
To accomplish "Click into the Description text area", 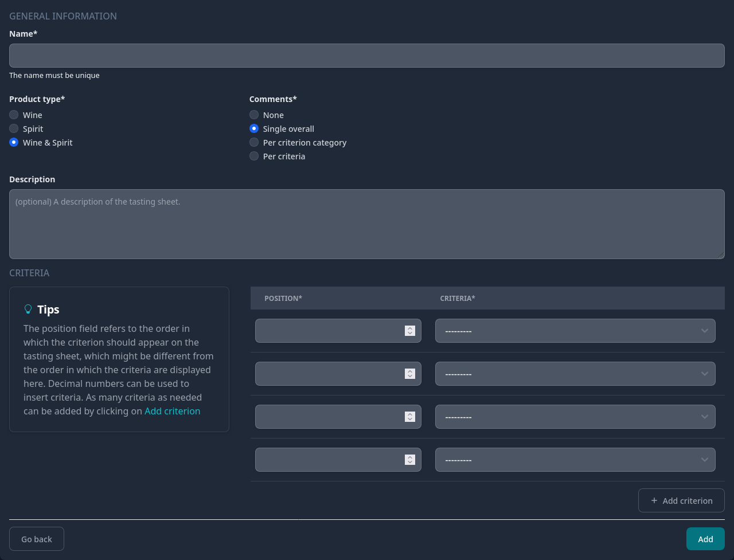I will point(367,224).
